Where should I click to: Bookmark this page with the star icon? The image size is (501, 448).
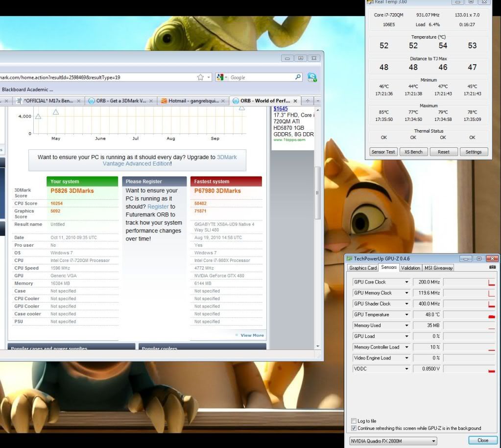tap(200, 77)
